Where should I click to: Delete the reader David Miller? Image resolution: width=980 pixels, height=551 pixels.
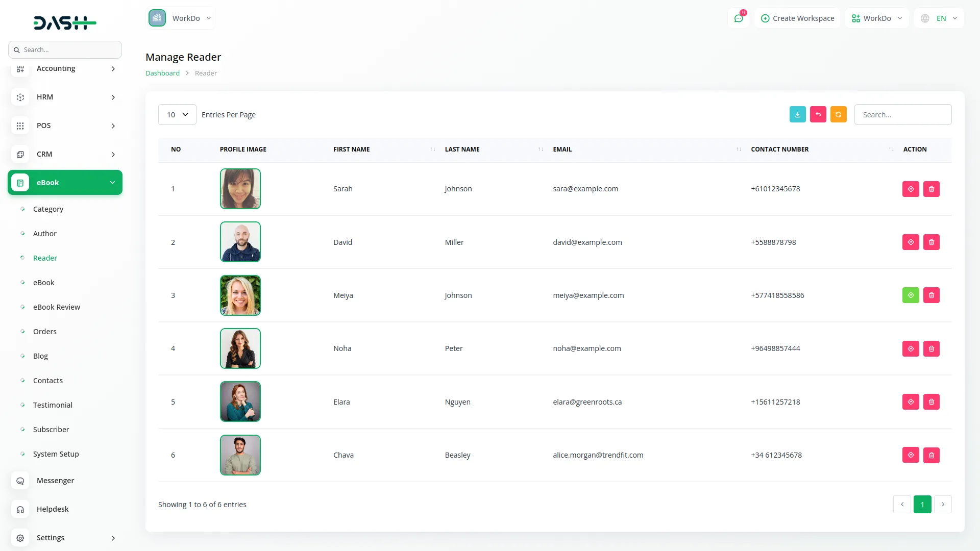pos(931,242)
